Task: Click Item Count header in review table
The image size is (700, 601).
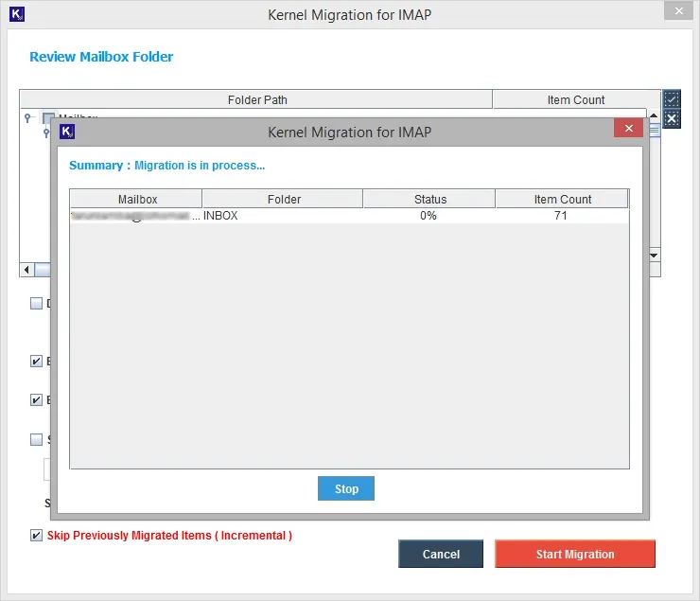Action: 576,99
